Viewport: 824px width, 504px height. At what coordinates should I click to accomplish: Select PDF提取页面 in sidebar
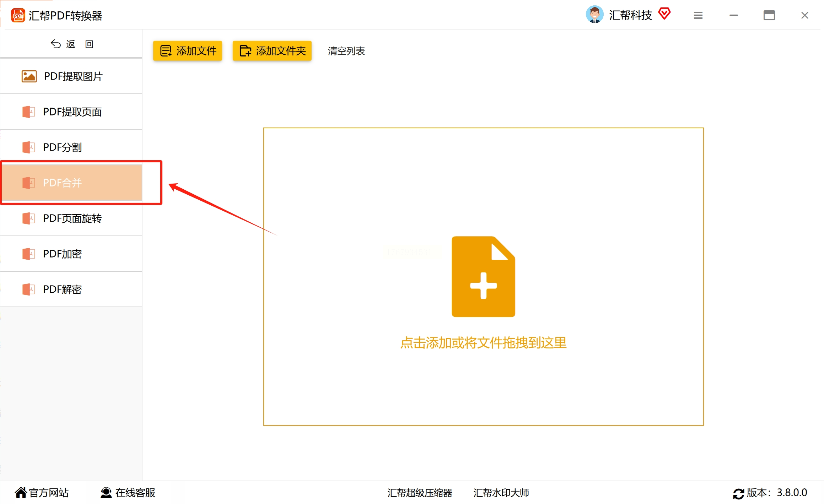[x=72, y=112]
